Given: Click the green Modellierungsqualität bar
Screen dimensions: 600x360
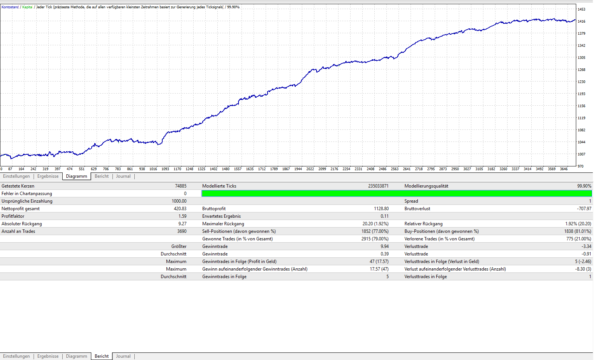Looking at the screenshot, I should [396, 194].
